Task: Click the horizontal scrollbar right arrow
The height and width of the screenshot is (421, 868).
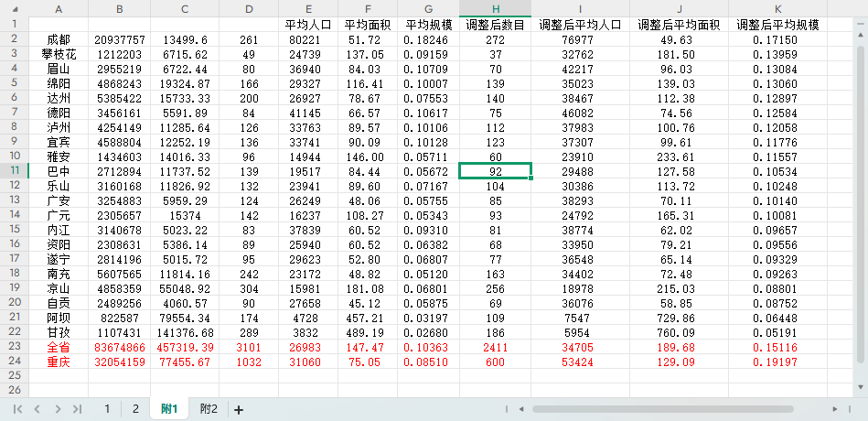Action: point(834,408)
